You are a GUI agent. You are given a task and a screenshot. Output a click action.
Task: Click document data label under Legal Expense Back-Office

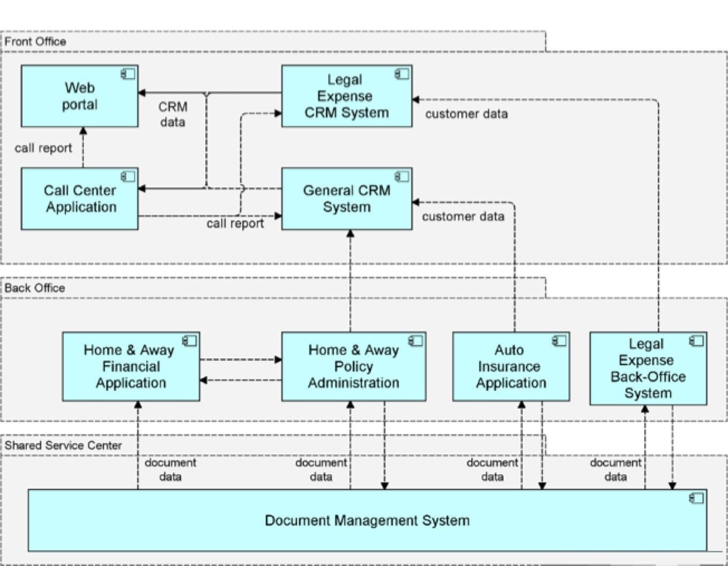tap(615, 470)
